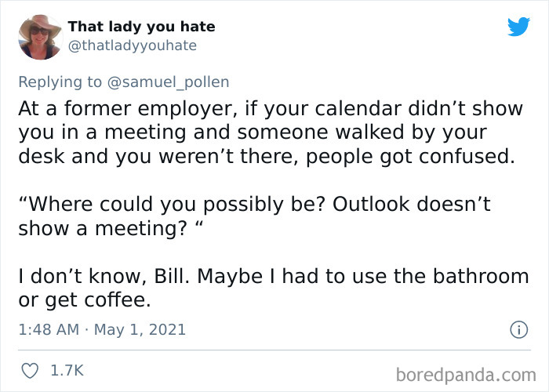This screenshot has height=392, width=549.
Task: Click the 'Replying to' label
Action: click(60, 82)
